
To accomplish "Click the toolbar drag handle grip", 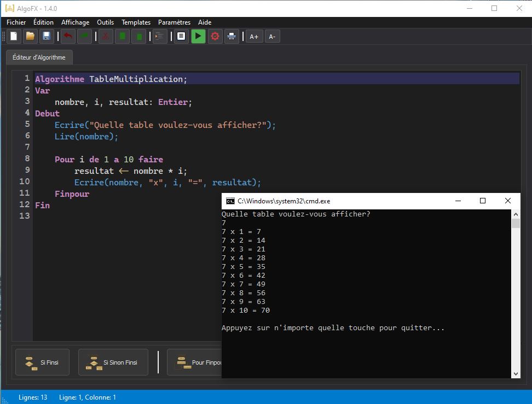I will pos(3,36).
